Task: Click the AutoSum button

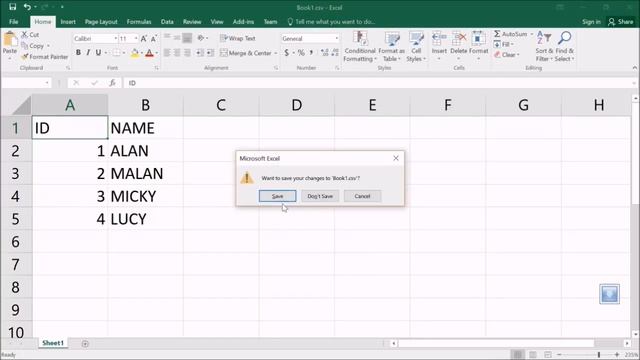Action: (x=510, y=34)
